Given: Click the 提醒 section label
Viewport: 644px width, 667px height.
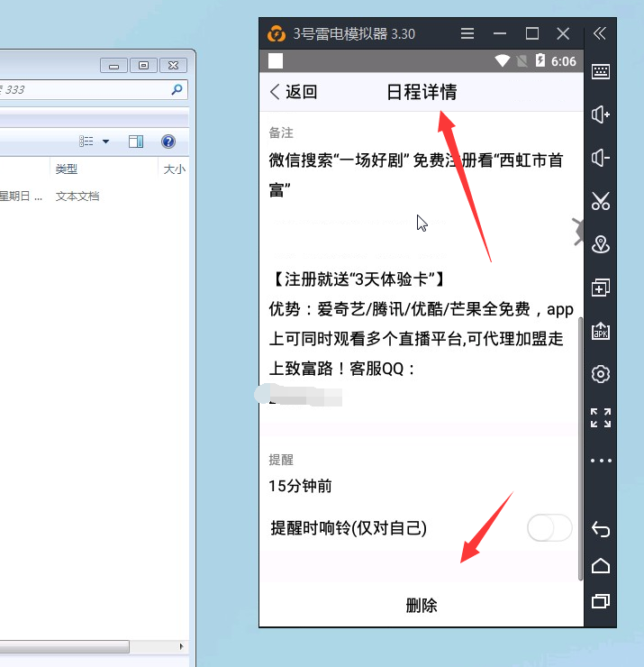Looking at the screenshot, I should [281, 460].
